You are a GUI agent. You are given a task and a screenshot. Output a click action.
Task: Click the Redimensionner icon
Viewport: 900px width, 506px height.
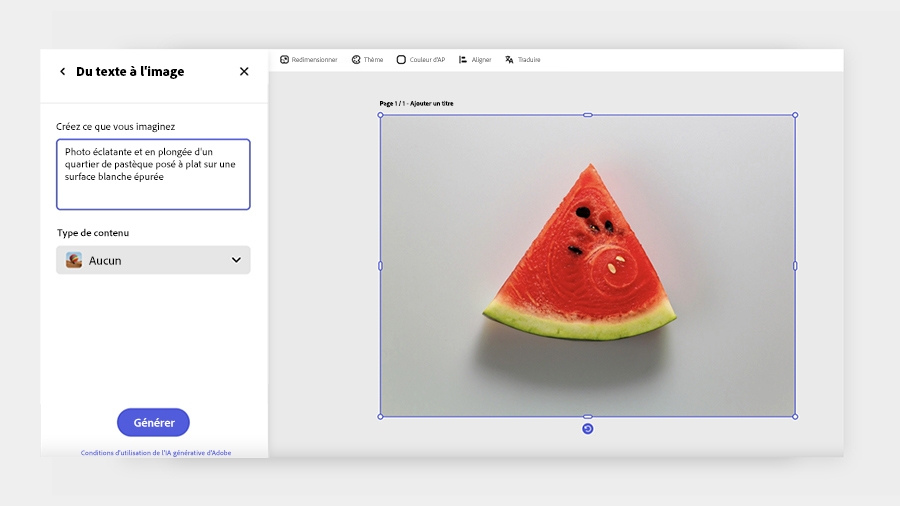point(284,60)
